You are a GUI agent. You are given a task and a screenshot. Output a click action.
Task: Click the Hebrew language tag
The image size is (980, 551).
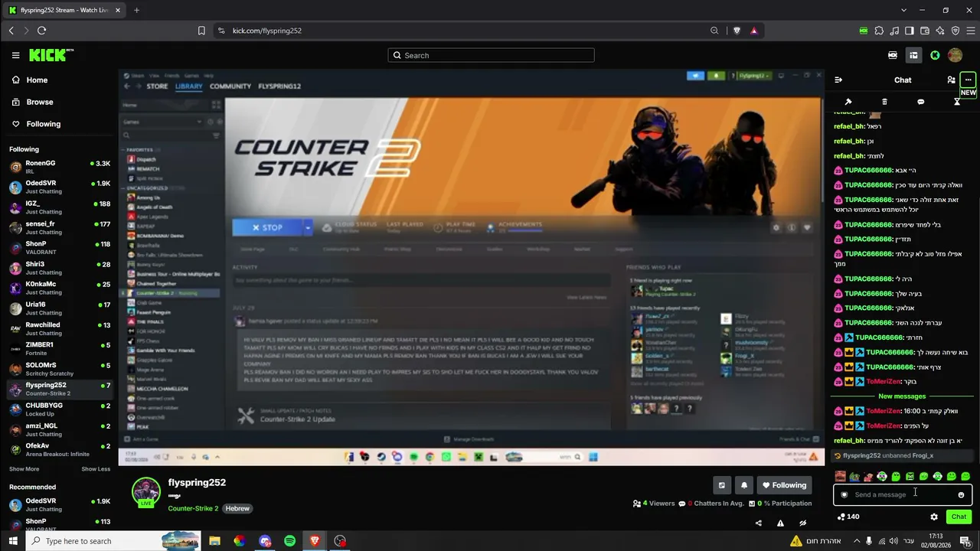click(237, 508)
